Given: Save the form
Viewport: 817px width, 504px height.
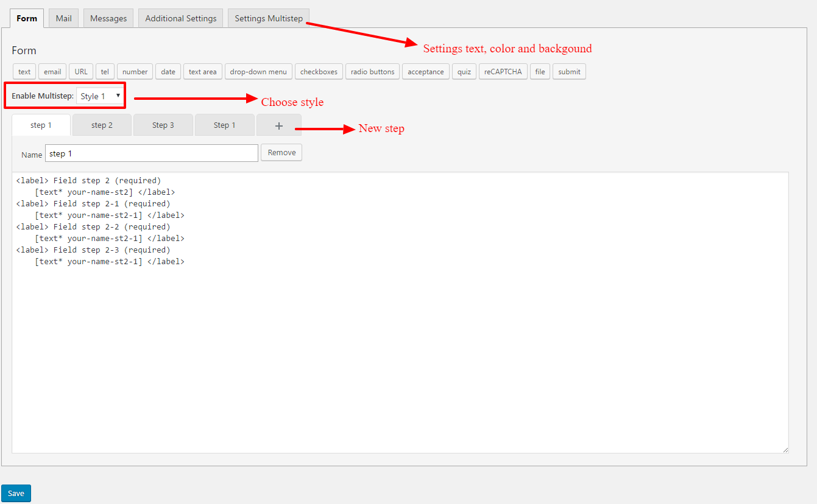Looking at the screenshot, I should pyautogui.click(x=16, y=493).
